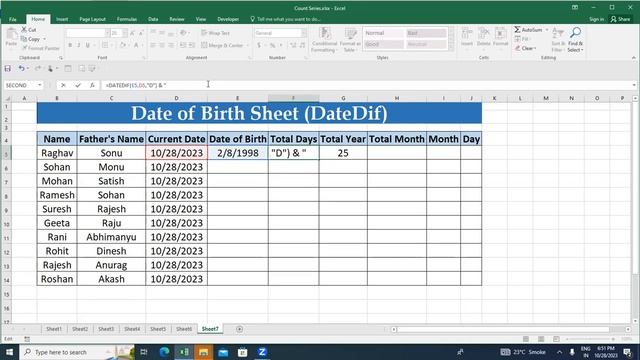This screenshot has height=360, width=640.
Task: Apply the Good cell style
Action: [x=383, y=44]
